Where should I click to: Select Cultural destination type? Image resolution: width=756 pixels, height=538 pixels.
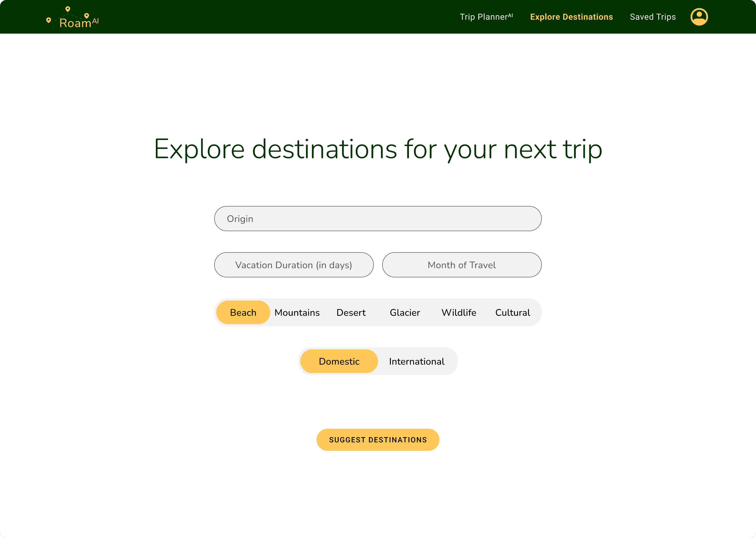[512, 312]
